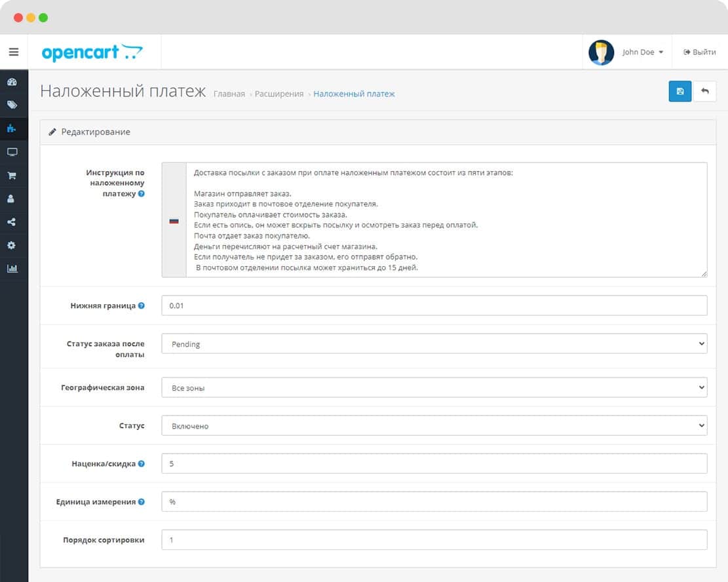728x582 pixels.
Task: Open the Sales cart sidebar icon
Action: click(x=12, y=175)
